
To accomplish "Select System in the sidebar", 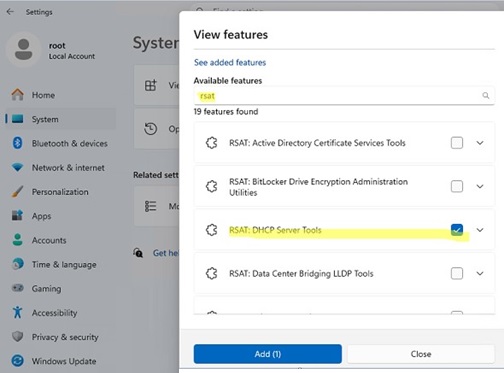I will (x=60, y=119).
